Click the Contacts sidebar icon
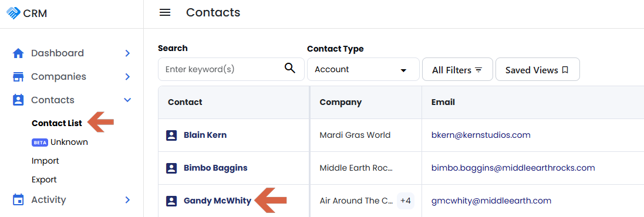The height and width of the screenshot is (217, 644). pyautogui.click(x=18, y=100)
